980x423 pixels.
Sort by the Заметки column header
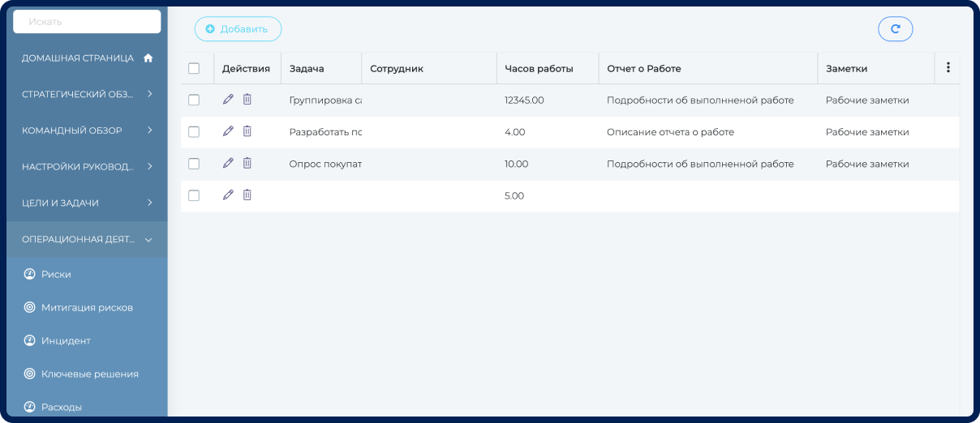[x=876, y=68]
